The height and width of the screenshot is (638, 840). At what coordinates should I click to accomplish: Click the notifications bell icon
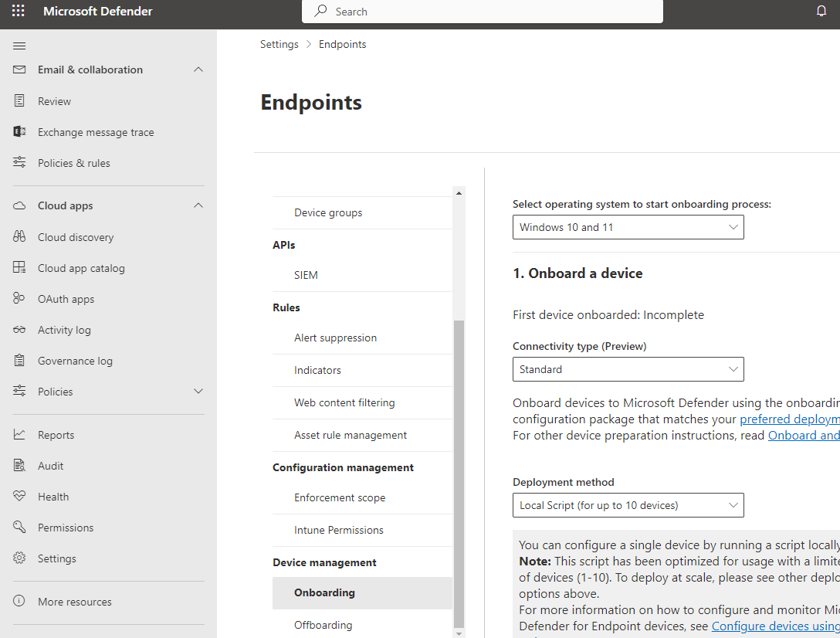[821, 11]
